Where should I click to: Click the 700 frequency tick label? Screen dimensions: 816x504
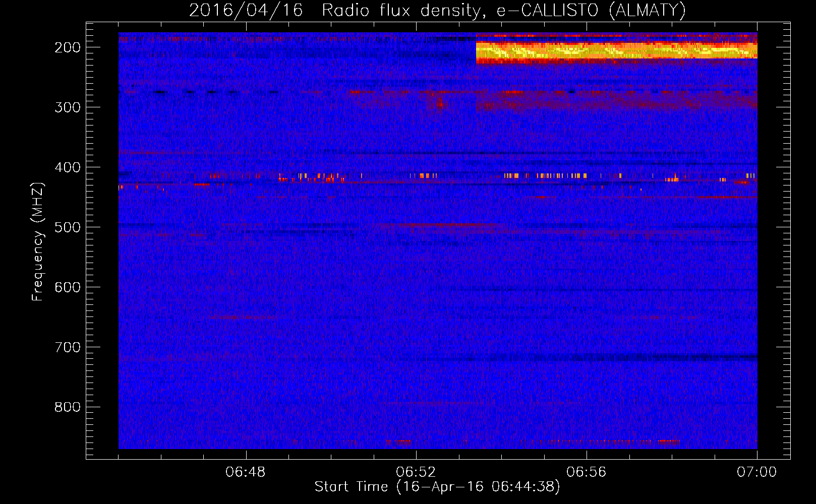(x=68, y=347)
